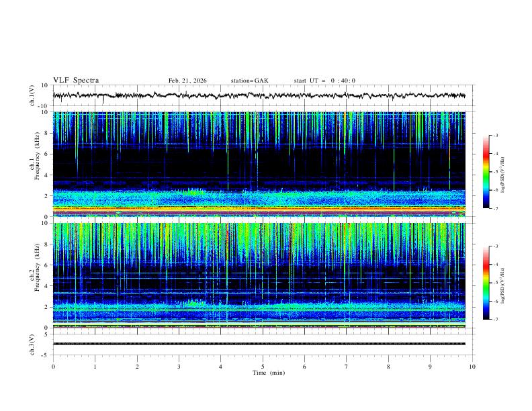Select the date text "Feb. 21, 2026"
Screen dimensions: 532x411
(187, 81)
